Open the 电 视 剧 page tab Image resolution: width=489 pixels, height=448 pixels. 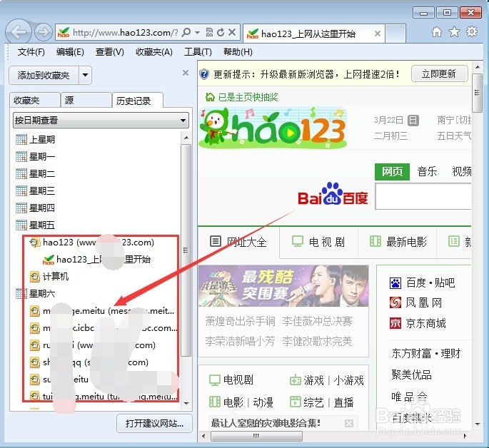(x=318, y=242)
